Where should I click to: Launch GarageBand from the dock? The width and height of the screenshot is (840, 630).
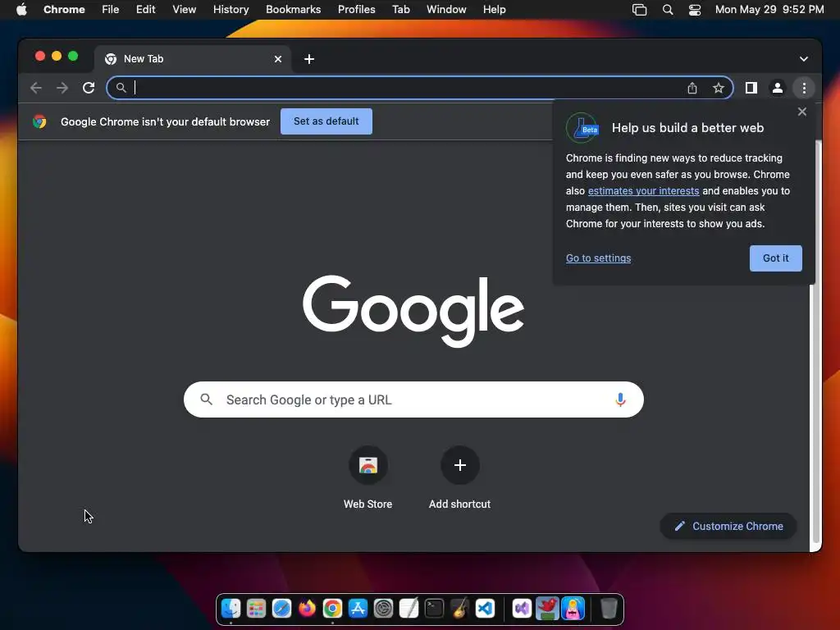(x=459, y=609)
